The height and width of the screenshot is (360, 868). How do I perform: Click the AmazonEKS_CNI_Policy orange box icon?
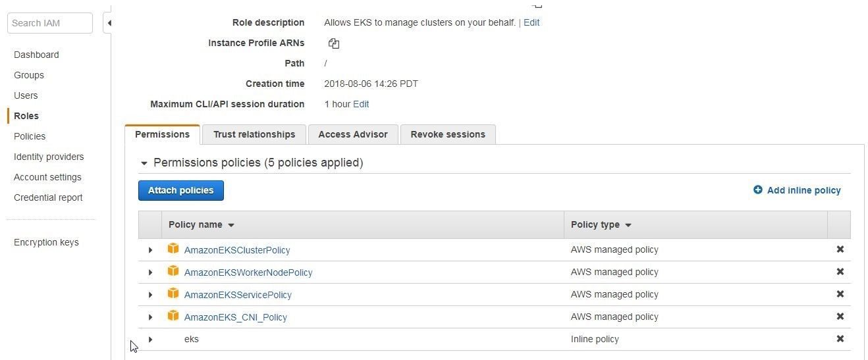click(173, 316)
